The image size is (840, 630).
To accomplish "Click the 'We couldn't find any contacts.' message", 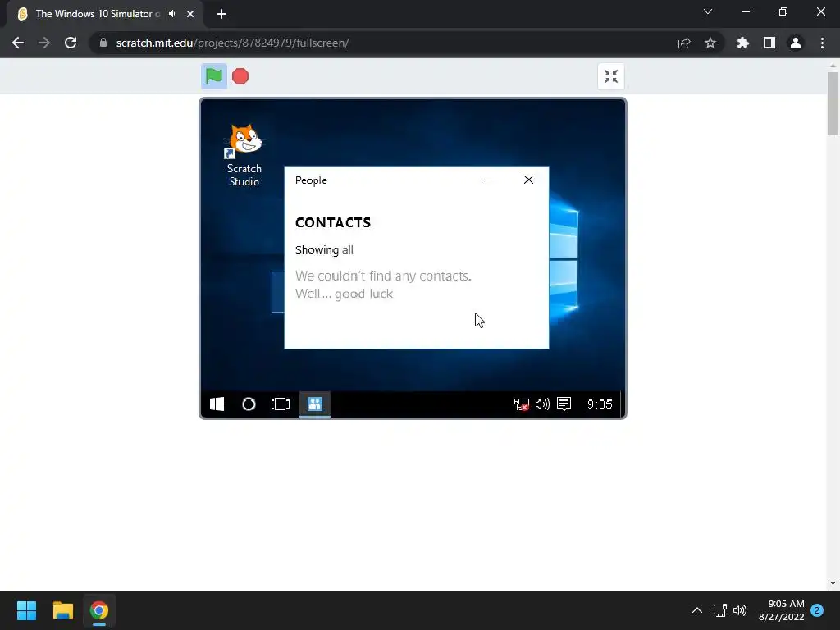I will (383, 276).
